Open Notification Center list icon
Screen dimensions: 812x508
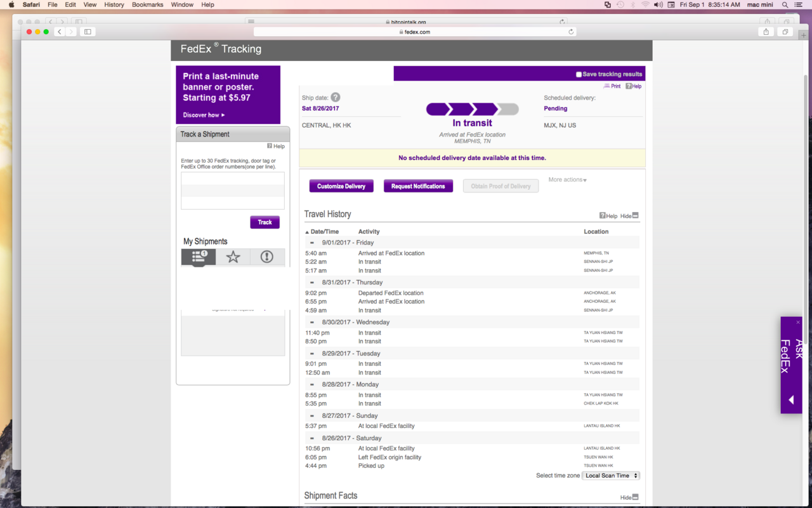click(x=799, y=4)
